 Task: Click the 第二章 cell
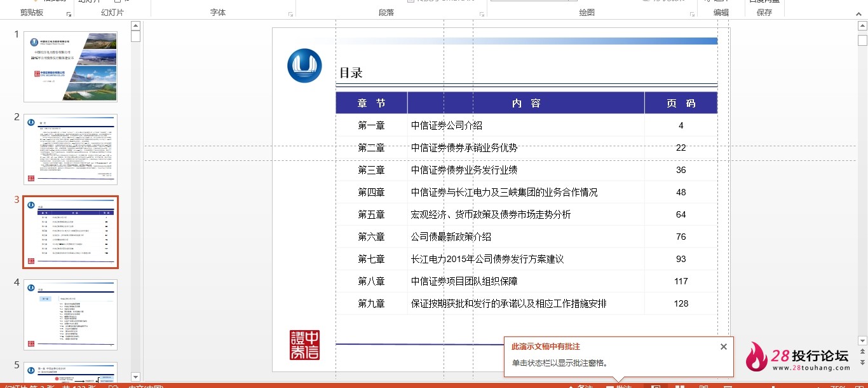tap(372, 148)
